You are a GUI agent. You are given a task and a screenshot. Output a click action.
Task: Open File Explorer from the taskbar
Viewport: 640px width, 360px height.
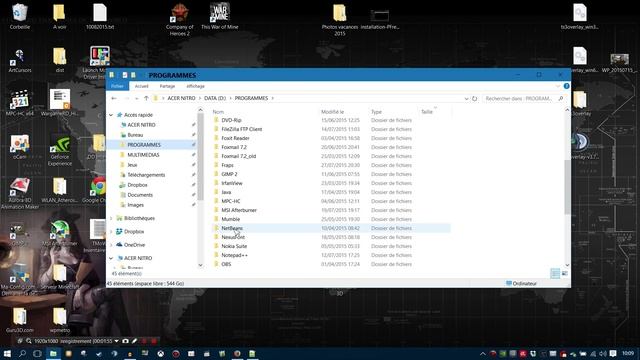(53, 353)
